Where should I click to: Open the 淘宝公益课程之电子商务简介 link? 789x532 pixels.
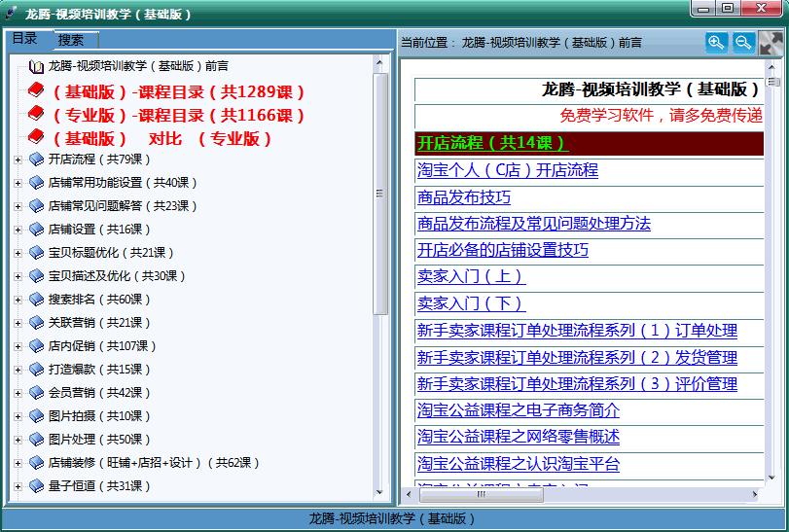519,410
